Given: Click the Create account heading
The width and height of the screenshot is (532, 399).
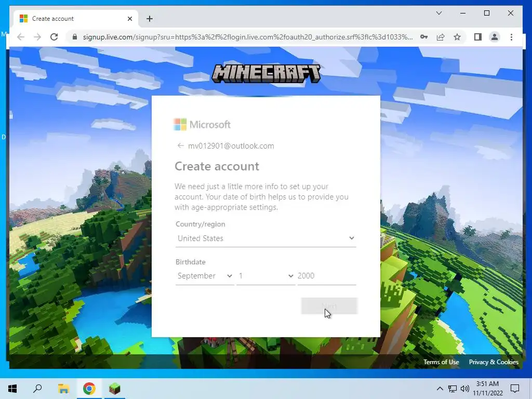Looking at the screenshot, I should click(217, 166).
